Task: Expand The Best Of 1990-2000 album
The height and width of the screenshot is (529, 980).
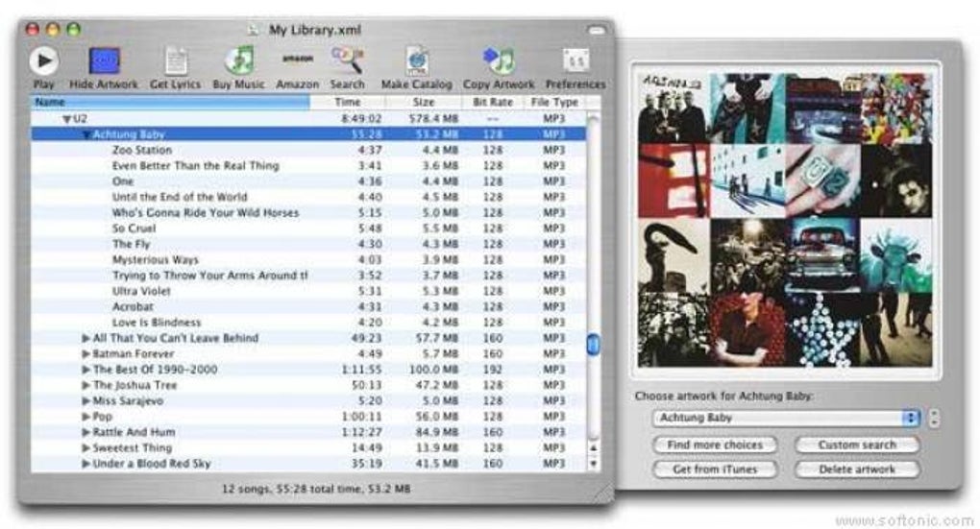Action: coord(86,370)
